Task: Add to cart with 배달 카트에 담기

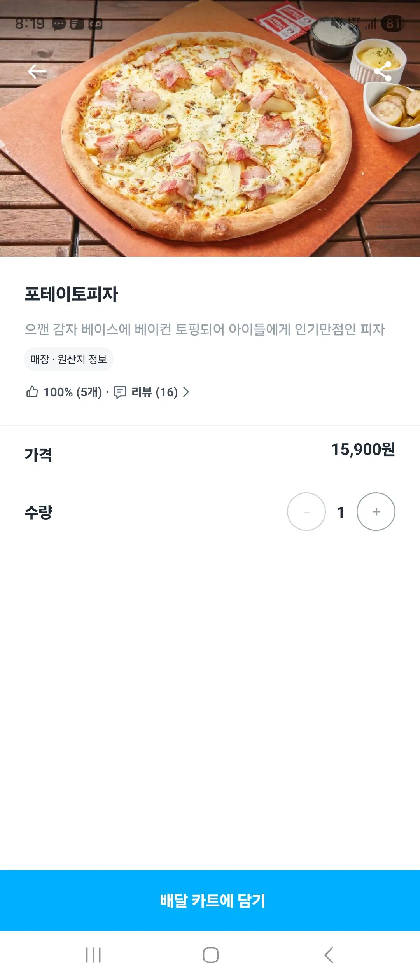Action: 210,900
